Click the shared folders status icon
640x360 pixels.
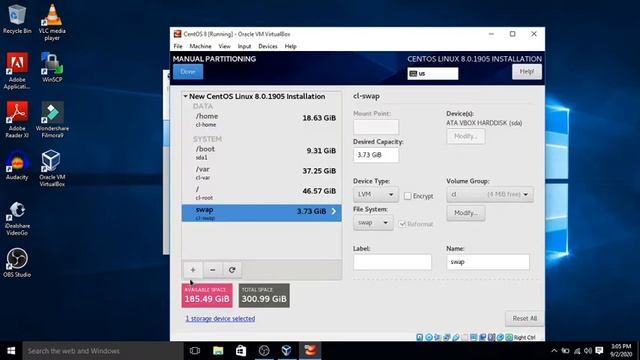tap(464, 337)
